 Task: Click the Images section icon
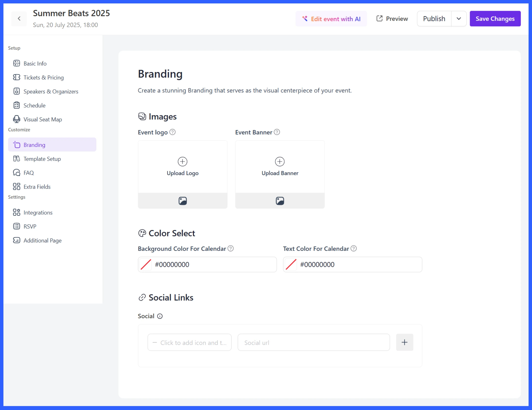pos(142,116)
